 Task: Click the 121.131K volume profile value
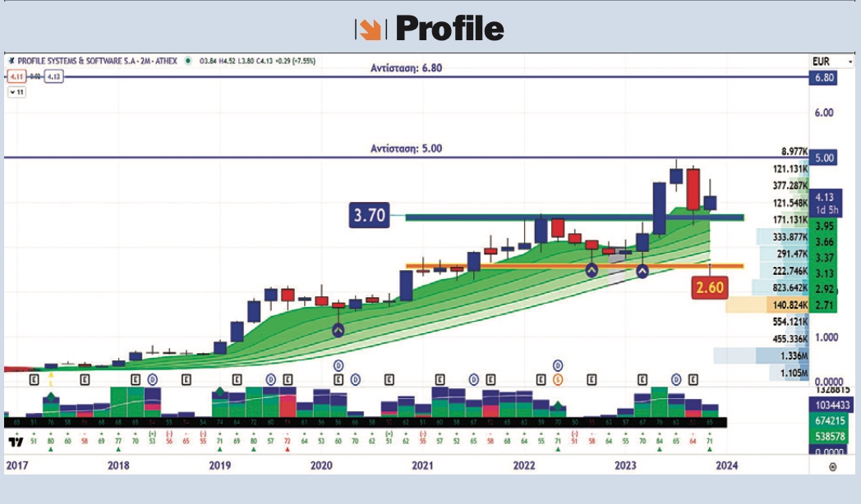[x=790, y=169]
